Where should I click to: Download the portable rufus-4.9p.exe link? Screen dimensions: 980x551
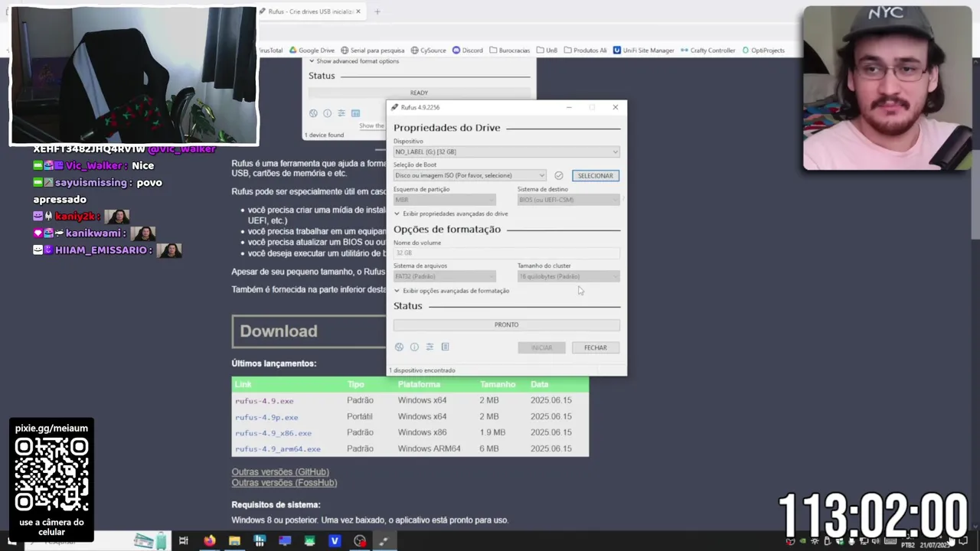click(266, 417)
